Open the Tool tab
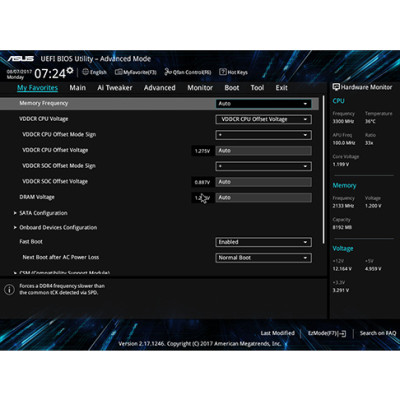Viewport: 400px width, 400px height. coord(257,88)
